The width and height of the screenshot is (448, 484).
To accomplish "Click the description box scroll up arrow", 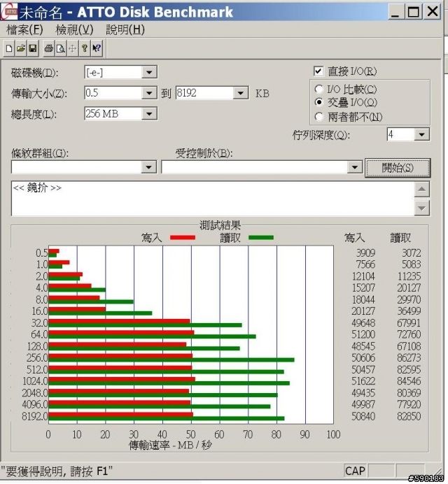I will coord(421,189).
